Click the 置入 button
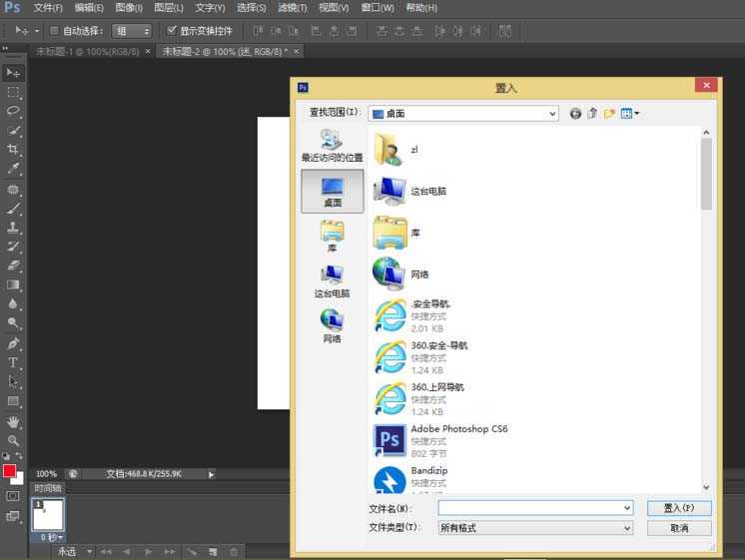Screen dimensions: 745x560 point(679,508)
